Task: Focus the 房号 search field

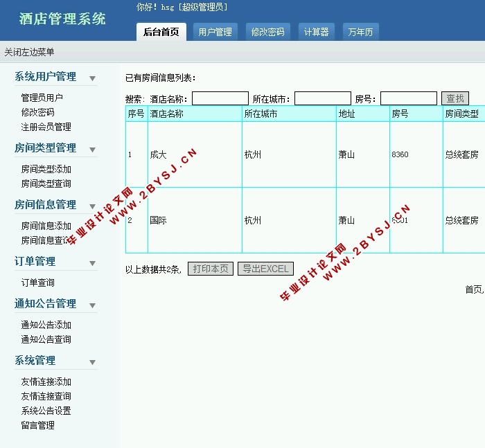Action: (x=409, y=98)
